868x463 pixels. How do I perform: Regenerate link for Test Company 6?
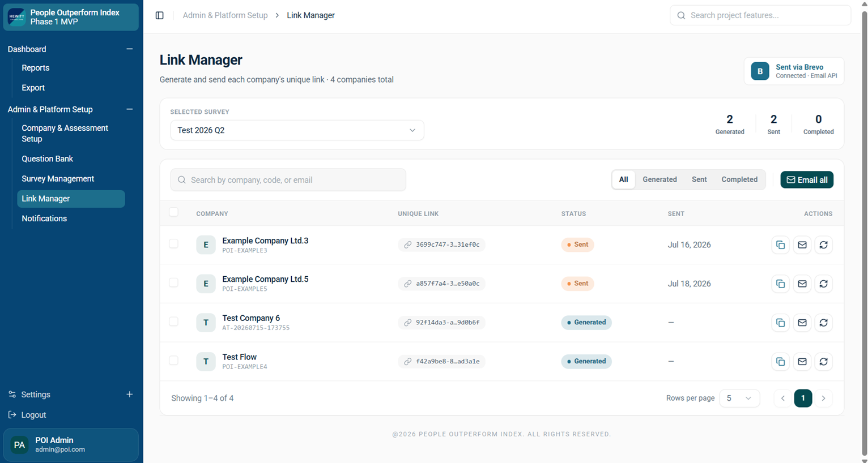click(x=823, y=323)
